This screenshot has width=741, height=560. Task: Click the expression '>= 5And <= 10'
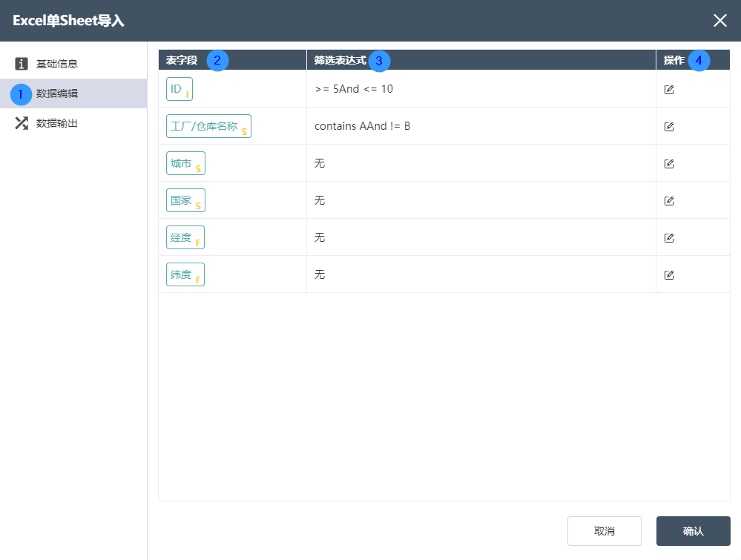click(354, 89)
